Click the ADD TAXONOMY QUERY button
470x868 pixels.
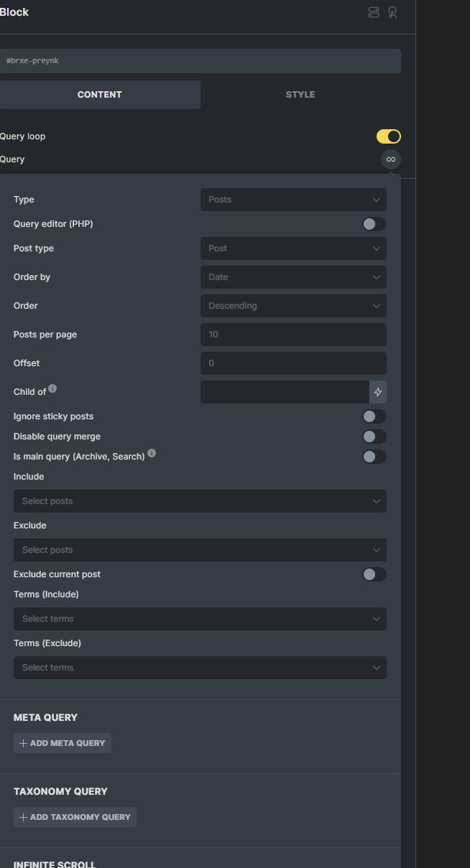point(75,817)
